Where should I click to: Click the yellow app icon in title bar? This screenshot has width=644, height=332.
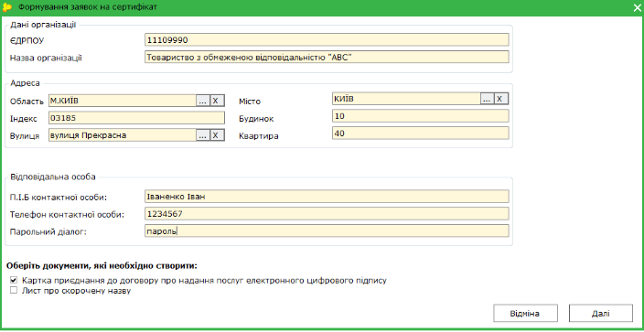click(x=6, y=7)
